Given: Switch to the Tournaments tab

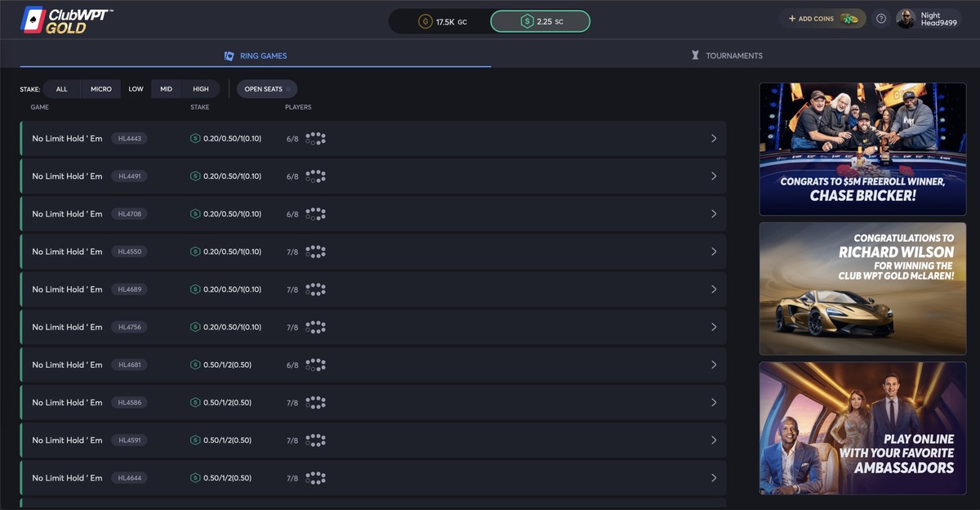Looking at the screenshot, I should tap(726, 56).
